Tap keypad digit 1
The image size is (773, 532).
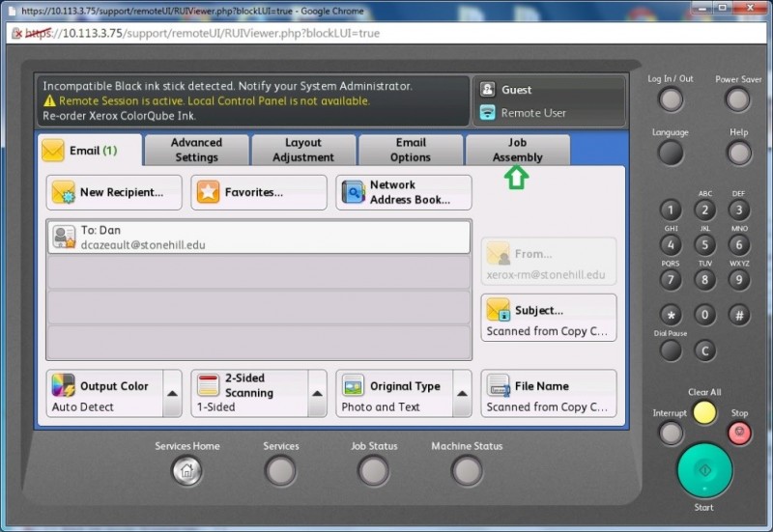[x=671, y=210]
